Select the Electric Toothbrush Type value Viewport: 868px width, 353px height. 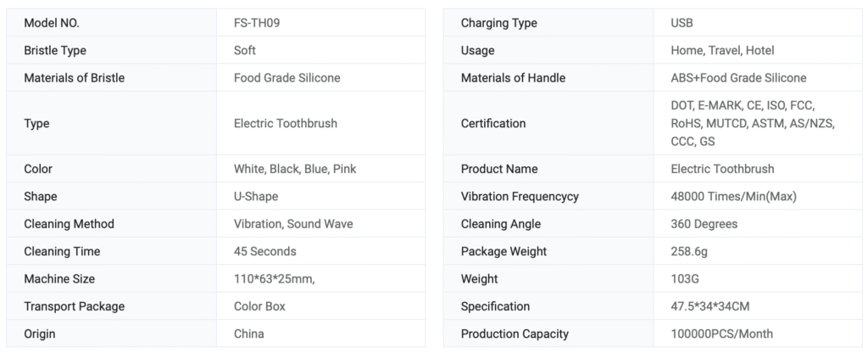pos(285,123)
